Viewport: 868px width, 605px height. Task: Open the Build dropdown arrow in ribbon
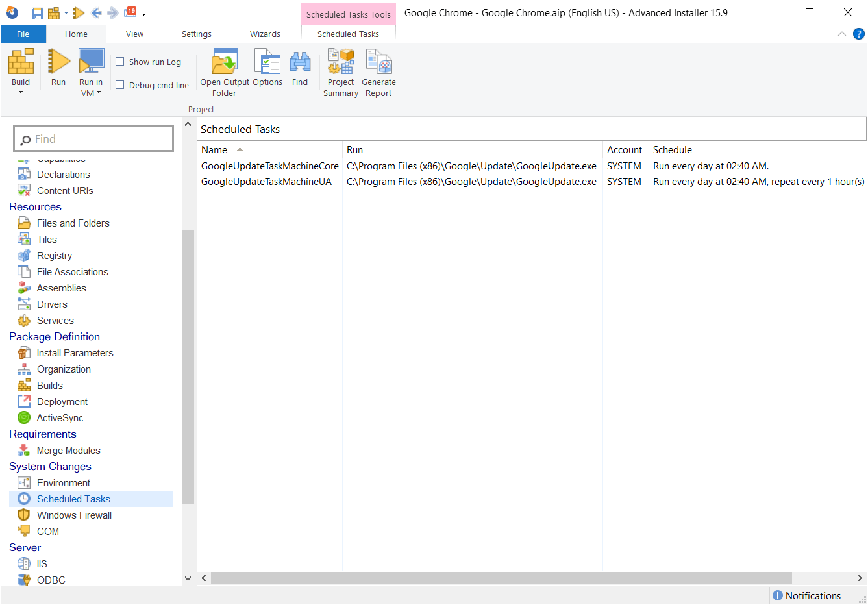click(x=21, y=92)
